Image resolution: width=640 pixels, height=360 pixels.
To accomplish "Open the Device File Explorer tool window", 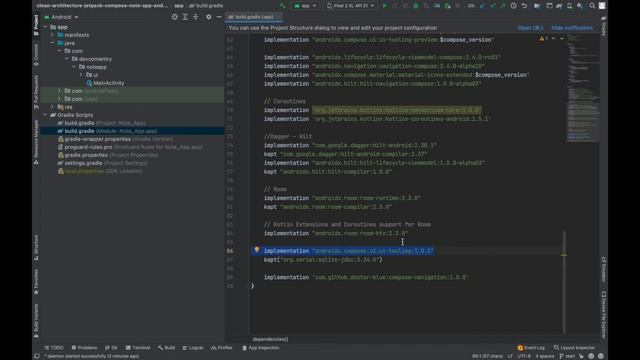I will pyautogui.click(x=604, y=314).
